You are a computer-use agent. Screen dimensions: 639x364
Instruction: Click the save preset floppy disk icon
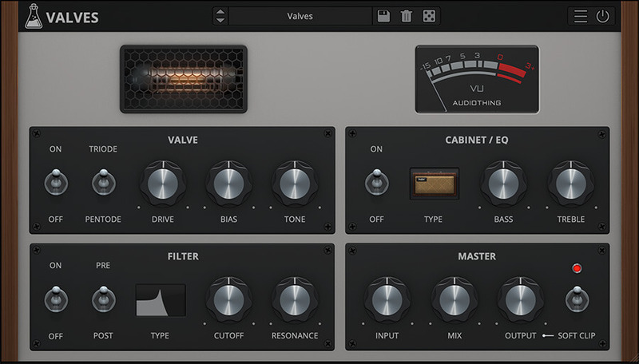384,16
